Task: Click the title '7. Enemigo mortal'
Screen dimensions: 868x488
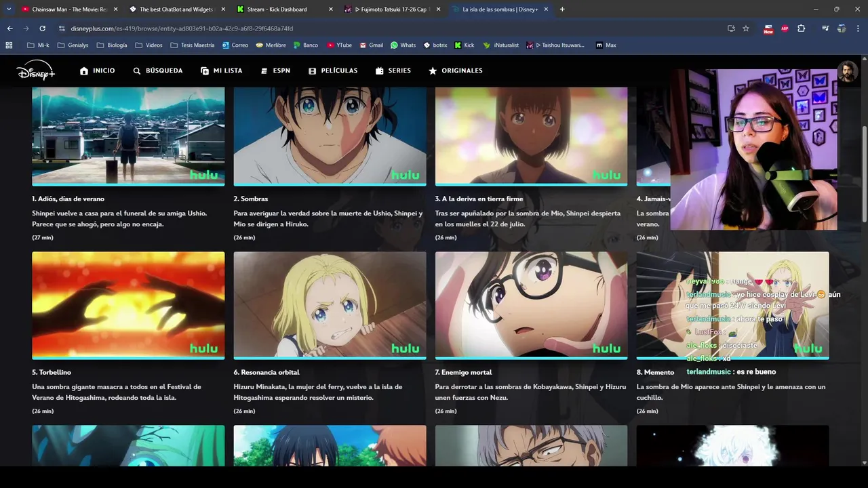Action: [x=463, y=372]
